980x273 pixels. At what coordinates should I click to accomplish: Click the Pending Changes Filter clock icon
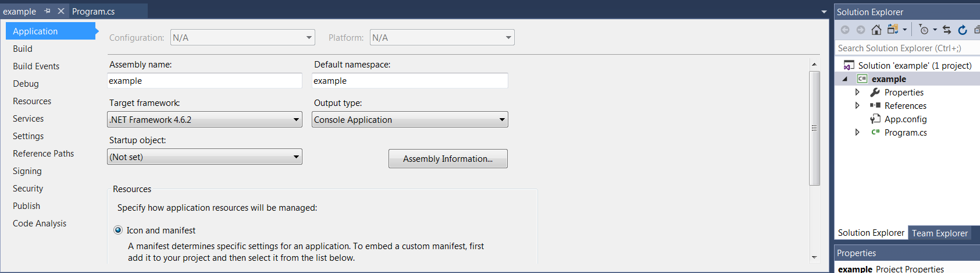coord(924,30)
